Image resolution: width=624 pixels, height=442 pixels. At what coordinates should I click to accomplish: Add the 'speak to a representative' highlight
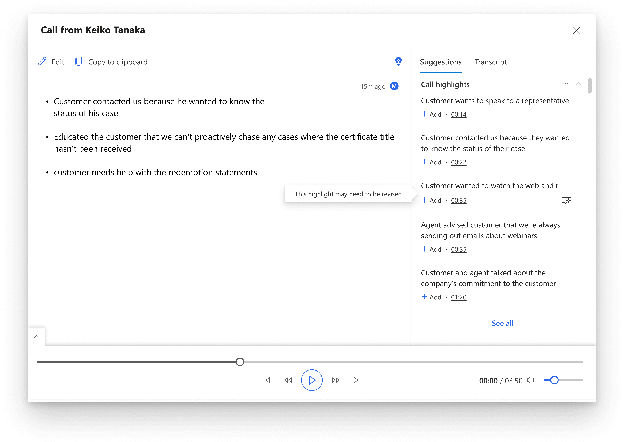(432, 114)
